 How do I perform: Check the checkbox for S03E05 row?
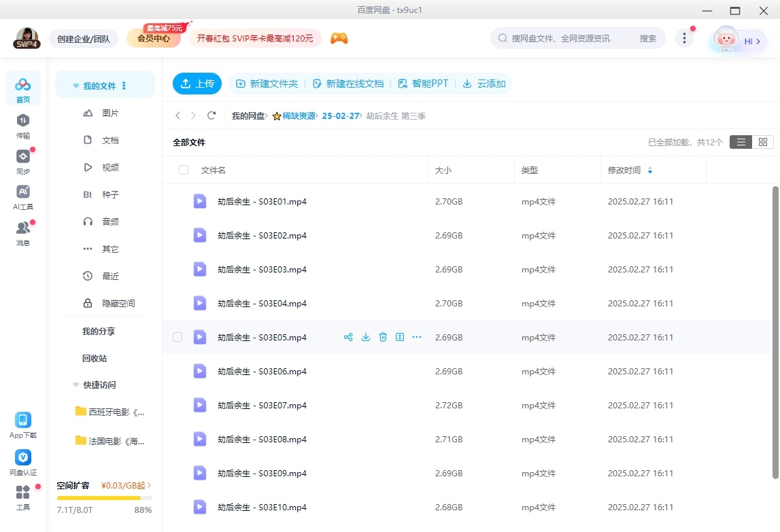[x=177, y=336]
